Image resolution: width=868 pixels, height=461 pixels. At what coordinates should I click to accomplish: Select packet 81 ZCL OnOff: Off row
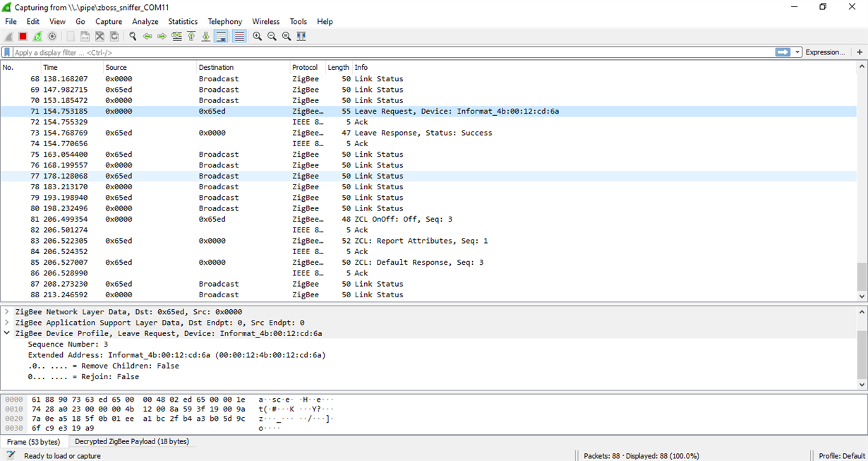[428, 219]
